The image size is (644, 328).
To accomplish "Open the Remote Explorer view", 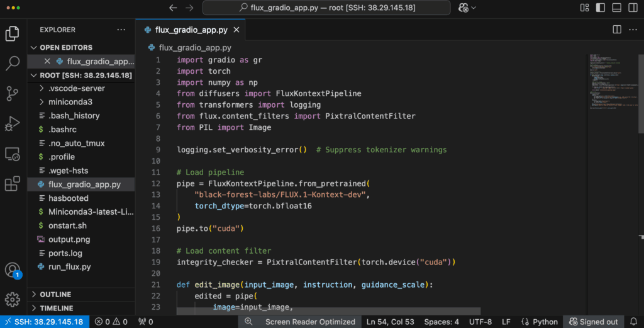I will click(x=13, y=154).
